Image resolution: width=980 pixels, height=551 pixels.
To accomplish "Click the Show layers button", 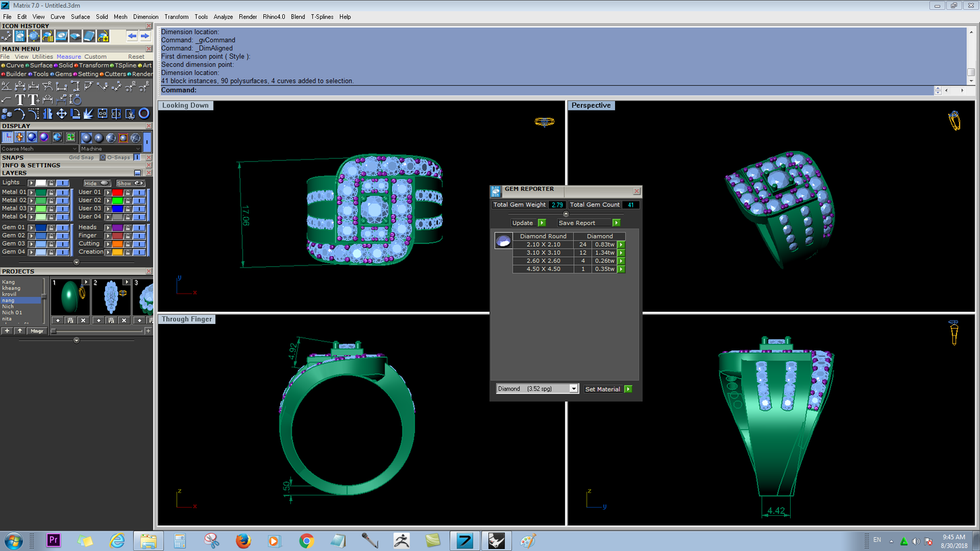I will pyautogui.click(x=130, y=183).
